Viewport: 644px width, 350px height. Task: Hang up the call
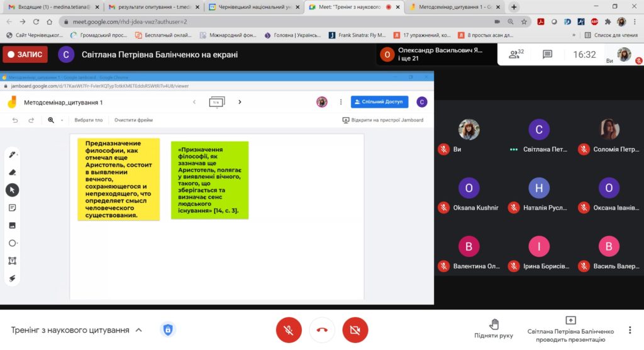(322, 330)
